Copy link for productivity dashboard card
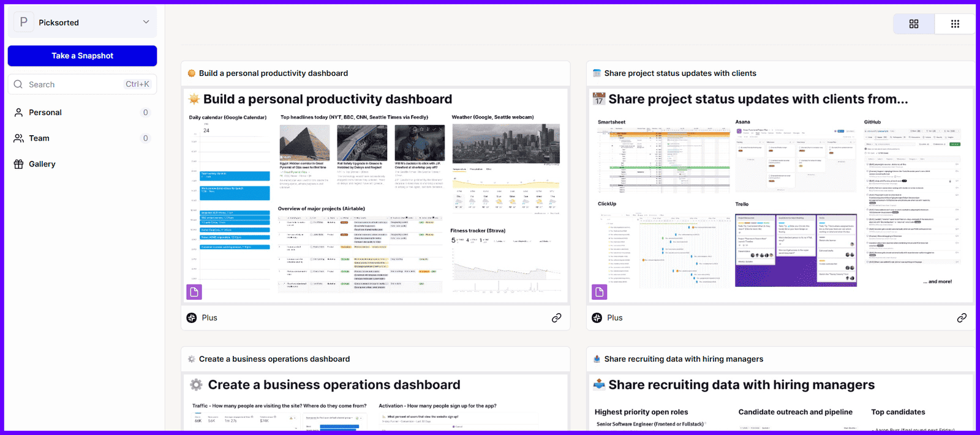This screenshot has height=435, width=980. [556, 318]
